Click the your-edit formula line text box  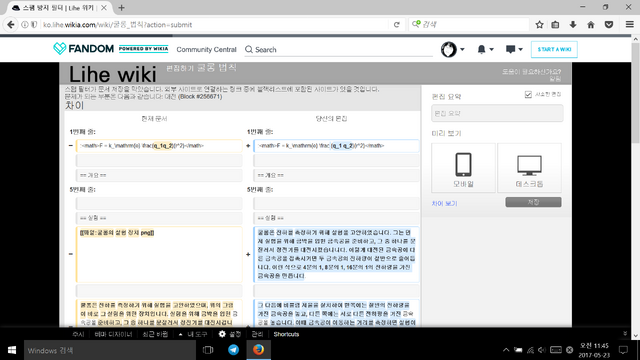pos(336,146)
